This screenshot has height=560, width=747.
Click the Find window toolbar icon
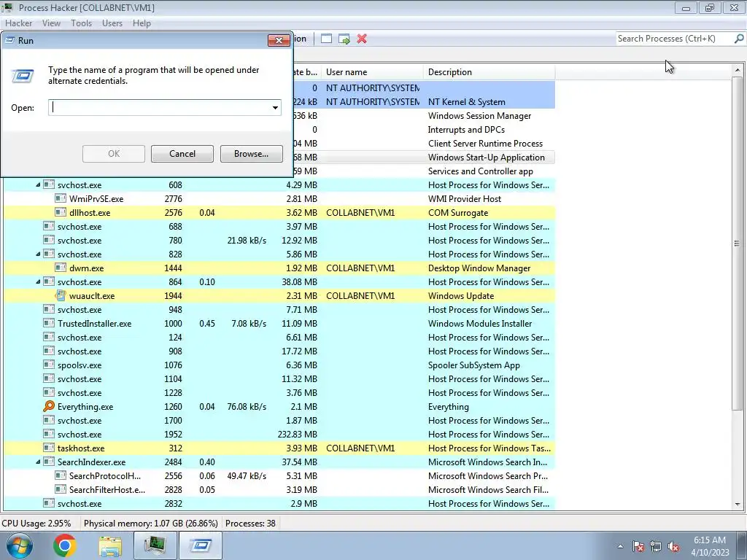click(x=326, y=39)
